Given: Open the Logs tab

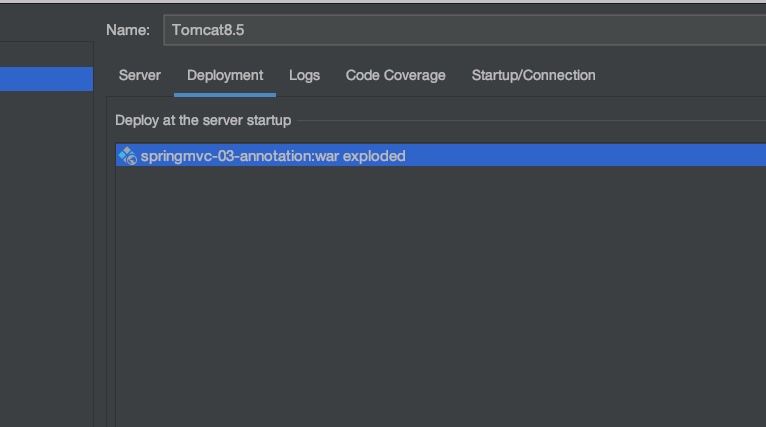Looking at the screenshot, I should pyautogui.click(x=304, y=75).
